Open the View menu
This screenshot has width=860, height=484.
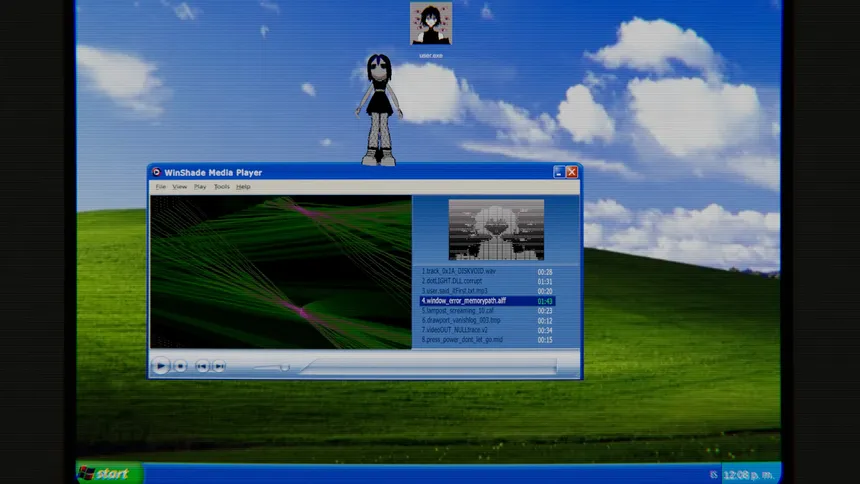[180, 187]
